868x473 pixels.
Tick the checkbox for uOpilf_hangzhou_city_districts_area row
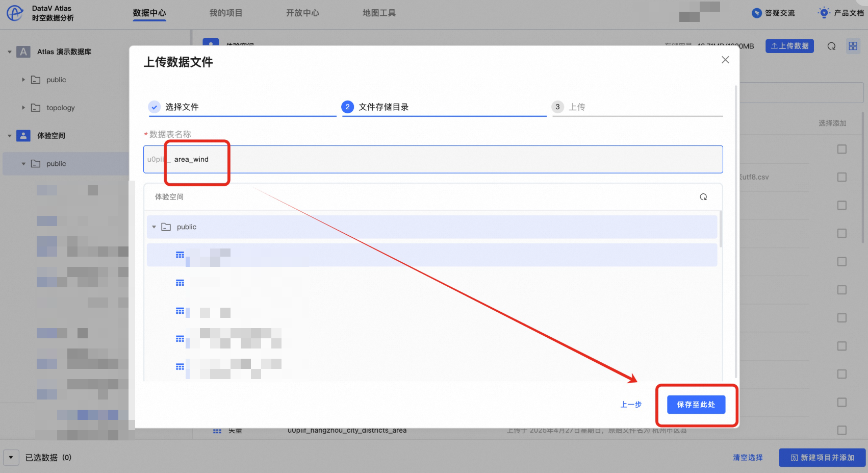click(x=842, y=430)
